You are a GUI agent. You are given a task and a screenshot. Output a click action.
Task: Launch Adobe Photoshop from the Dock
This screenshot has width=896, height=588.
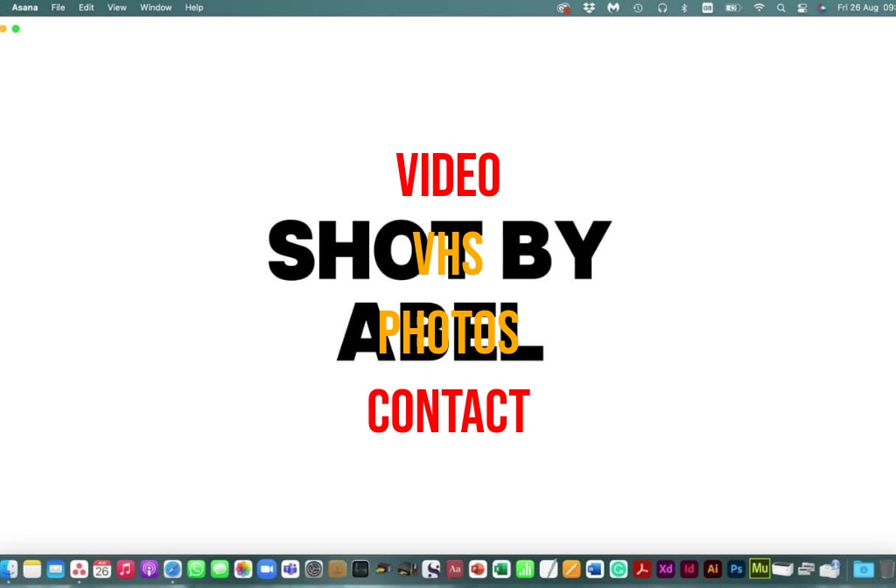point(736,569)
